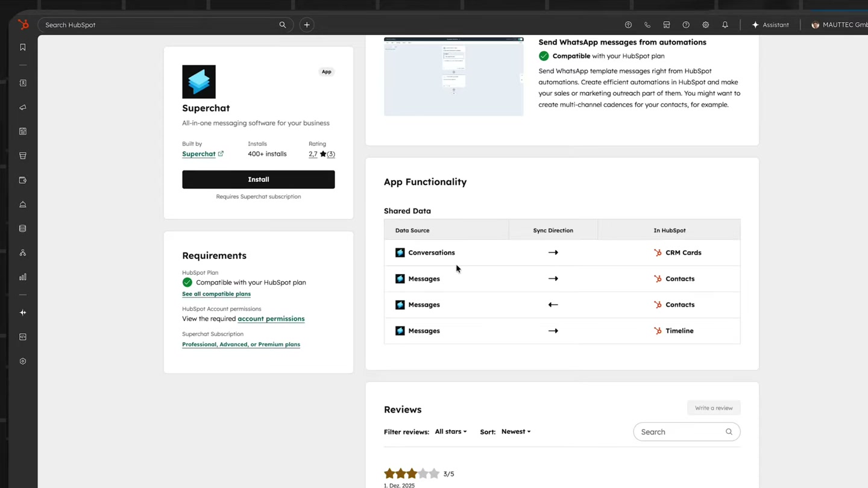Screen dimensions: 868x488
Task: Open Help with the question mark icon
Action: click(x=686, y=25)
